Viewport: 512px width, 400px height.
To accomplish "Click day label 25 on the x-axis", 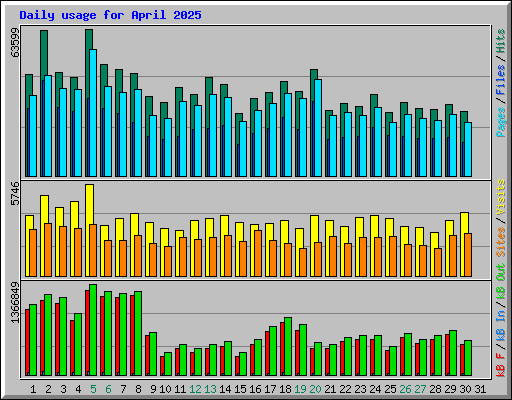I will 390,389.
